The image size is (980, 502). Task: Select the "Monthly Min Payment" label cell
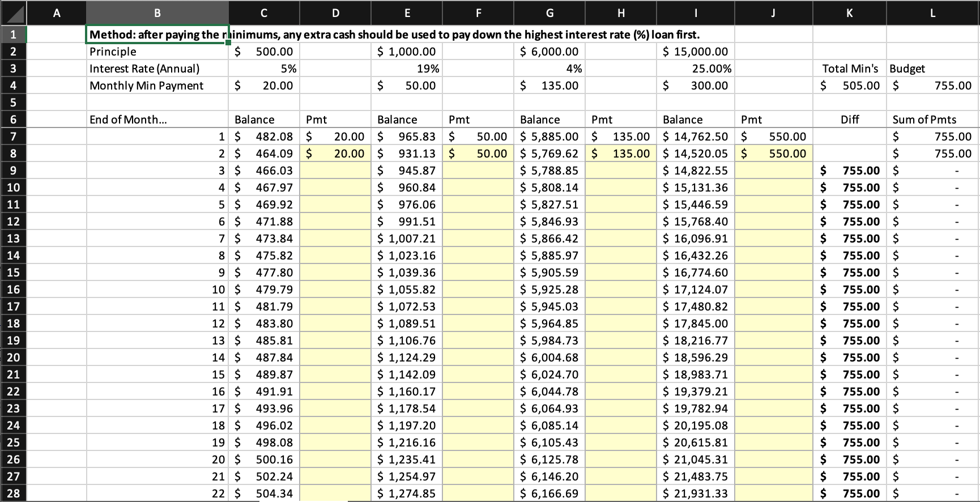(157, 86)
